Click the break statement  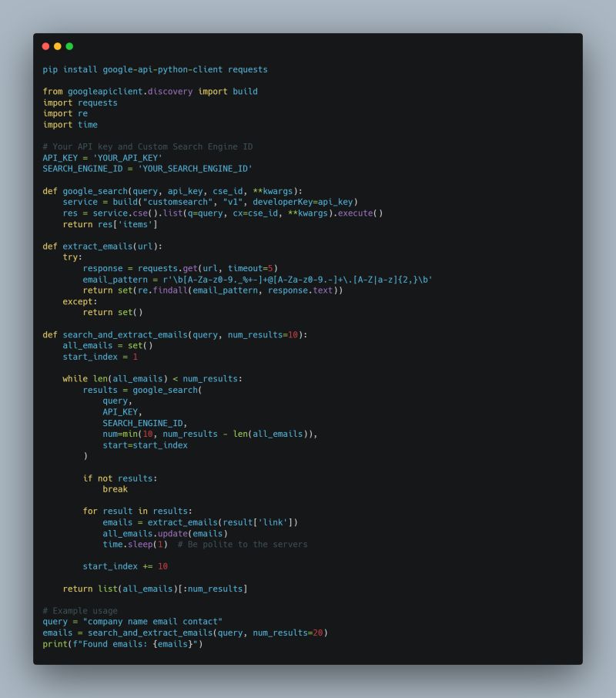point(115,489)
